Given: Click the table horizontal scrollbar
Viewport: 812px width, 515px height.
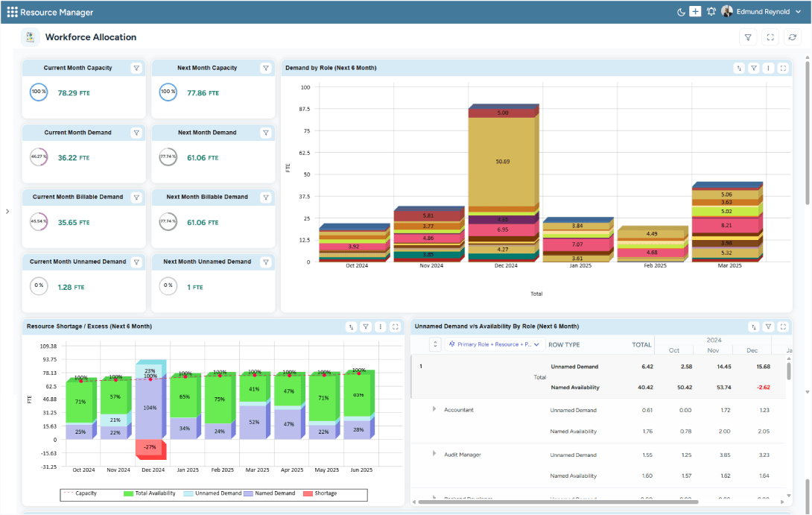Looking at the screenshot, I should [558, 502].
